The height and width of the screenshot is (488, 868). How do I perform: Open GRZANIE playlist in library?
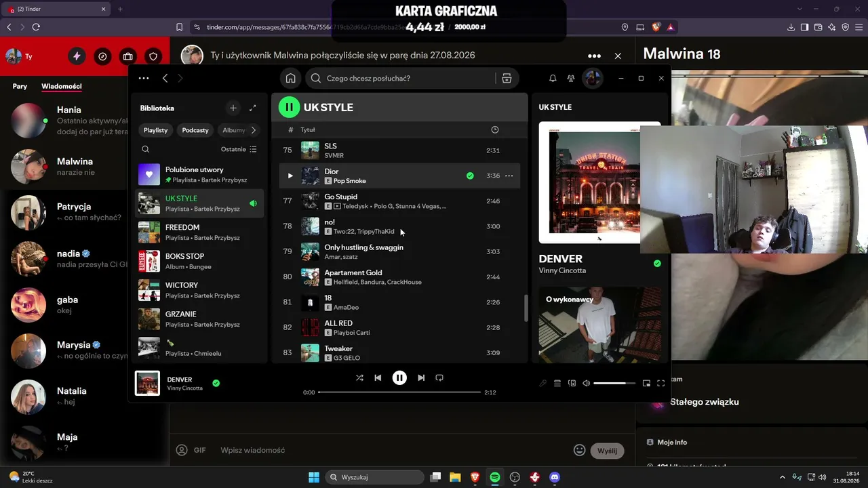[198, 319]
